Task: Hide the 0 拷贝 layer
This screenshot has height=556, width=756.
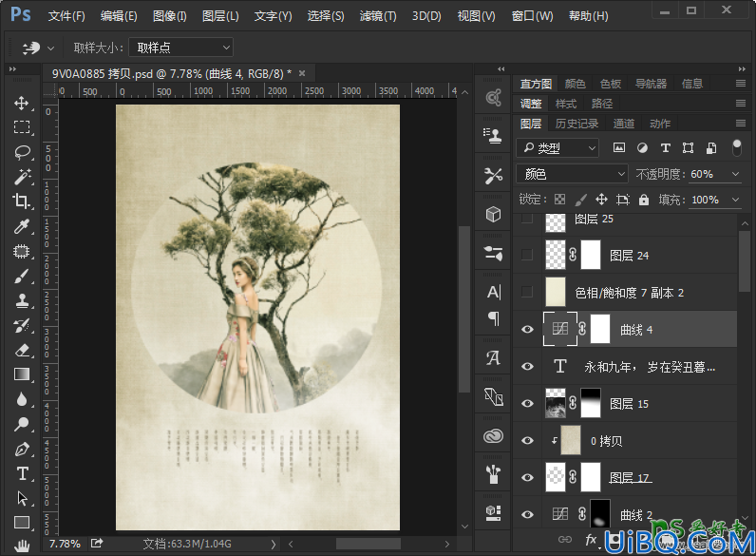Action: (527, 441)
